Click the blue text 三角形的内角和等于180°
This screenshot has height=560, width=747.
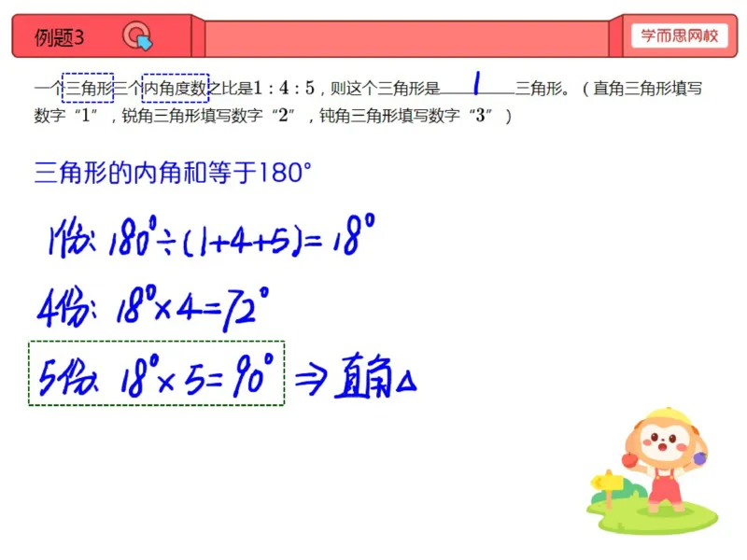(173, 173)
